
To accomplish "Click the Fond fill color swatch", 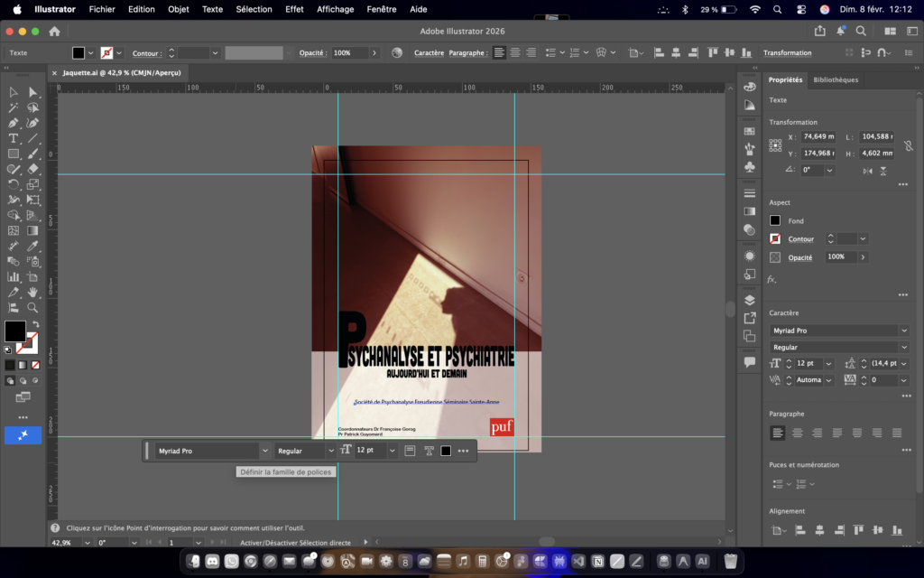I will coord(775,220).
